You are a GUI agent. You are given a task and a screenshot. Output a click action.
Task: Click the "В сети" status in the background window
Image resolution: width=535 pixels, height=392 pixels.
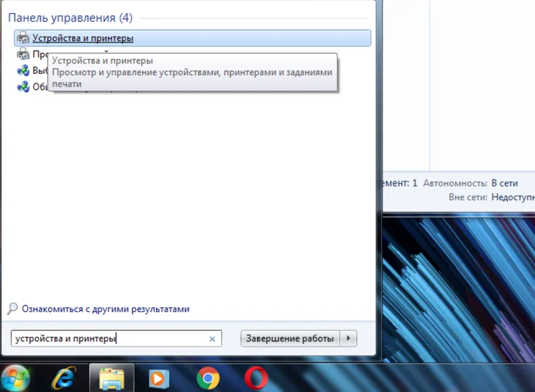coord(504,183)
